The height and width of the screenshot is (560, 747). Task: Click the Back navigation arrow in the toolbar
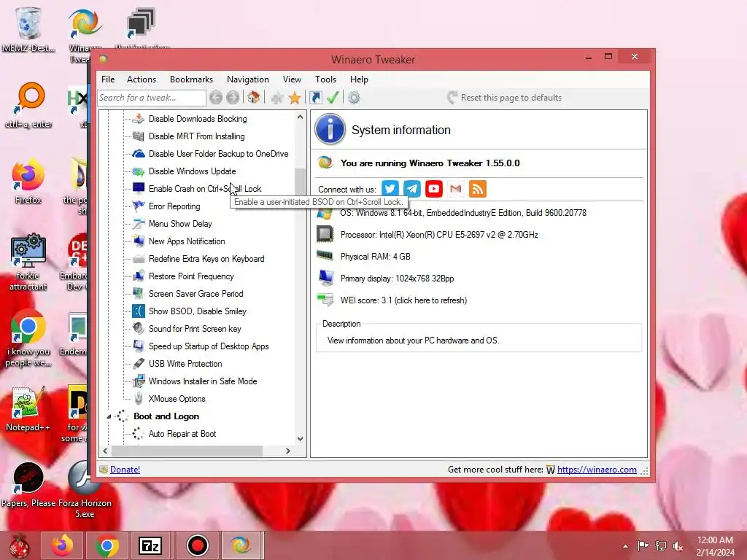coord(216,98)
